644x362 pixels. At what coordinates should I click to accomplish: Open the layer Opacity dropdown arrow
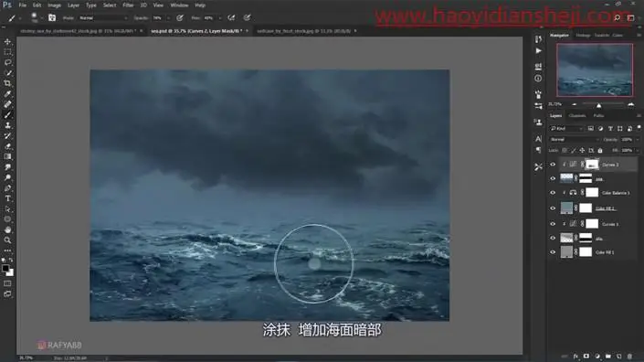pyautogui.click(x=637, y=140)
